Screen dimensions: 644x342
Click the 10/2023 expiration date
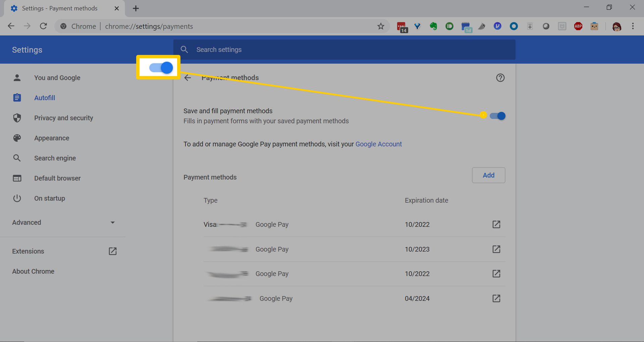pos(417,249)
